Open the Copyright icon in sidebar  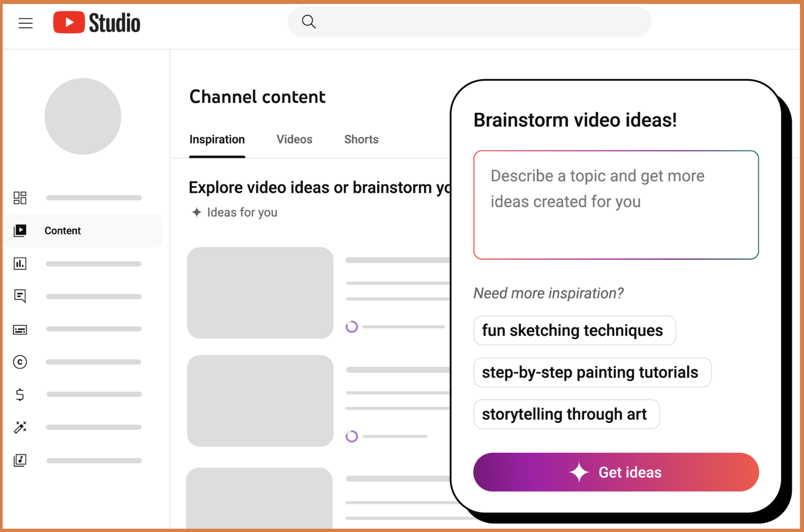point(20,362)
